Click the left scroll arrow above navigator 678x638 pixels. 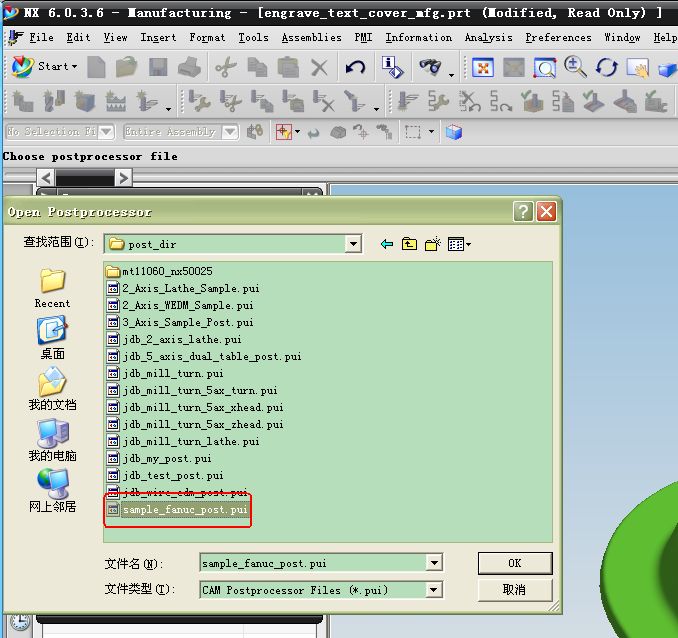46,178
